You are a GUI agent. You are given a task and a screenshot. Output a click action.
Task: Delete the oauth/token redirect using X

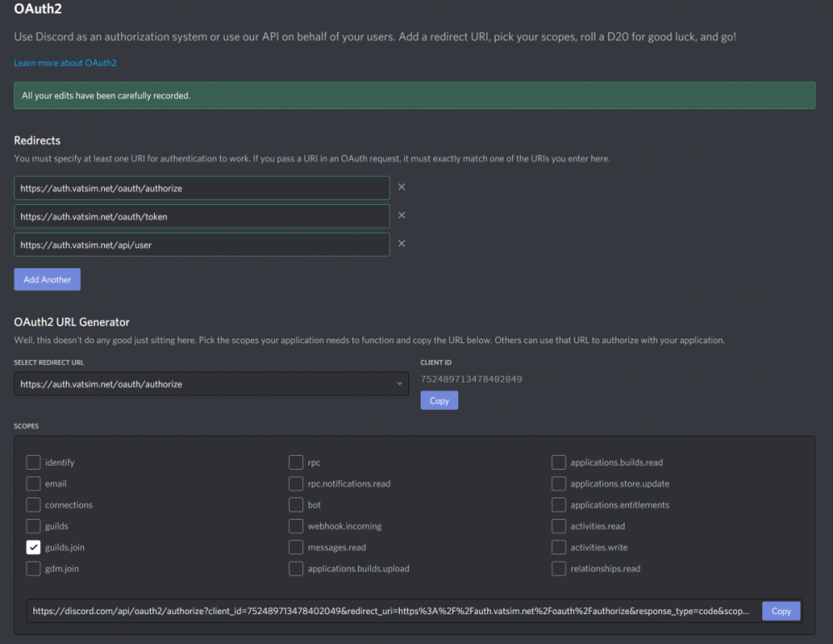tap(402, 216)
